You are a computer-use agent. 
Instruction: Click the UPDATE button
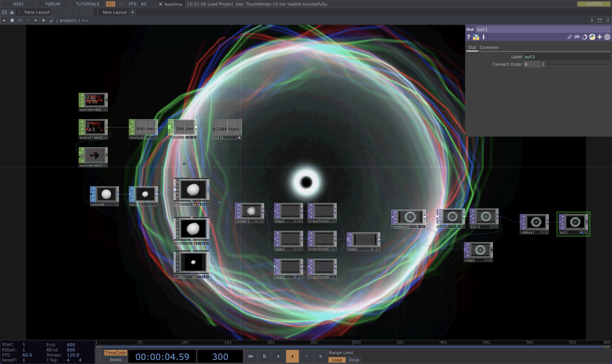point(594,4)
